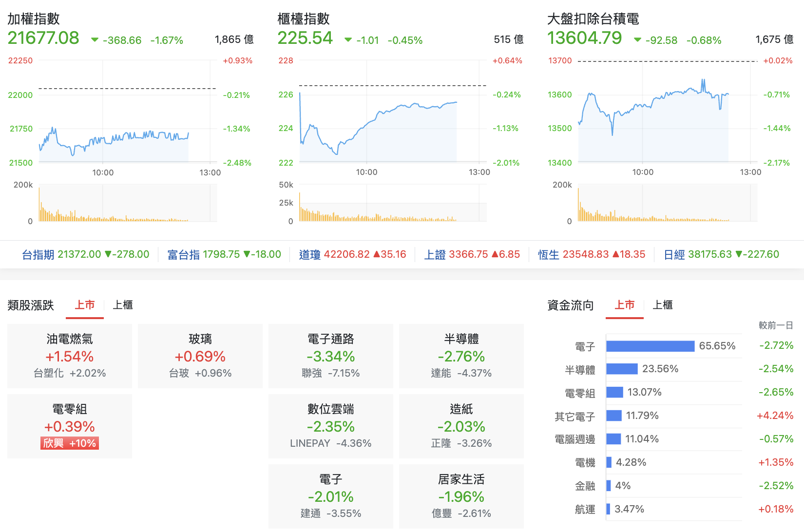804x532 pixels.
Task: Click the 1,675 億 turnover value
Action: tap(775, 39)
